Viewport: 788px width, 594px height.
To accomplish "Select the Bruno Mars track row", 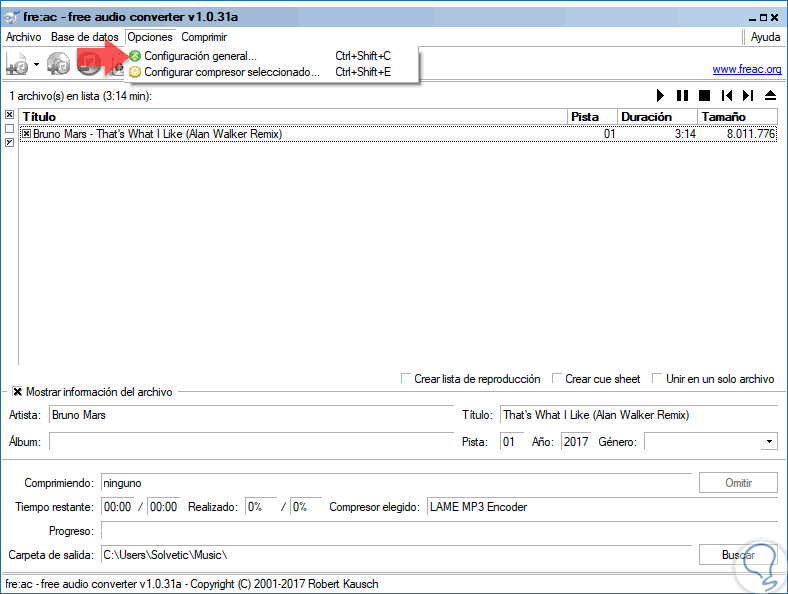I will pyautogui.click(x=398, y=134).
